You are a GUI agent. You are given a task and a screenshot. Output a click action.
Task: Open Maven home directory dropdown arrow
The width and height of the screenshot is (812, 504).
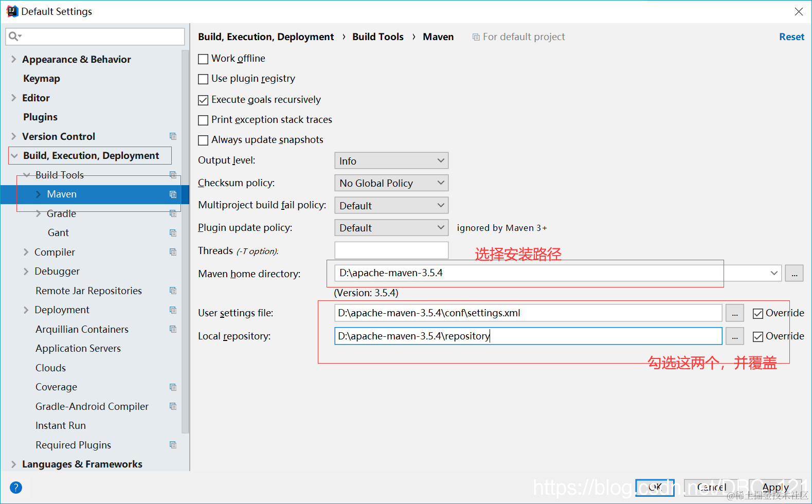coord(774,273)
